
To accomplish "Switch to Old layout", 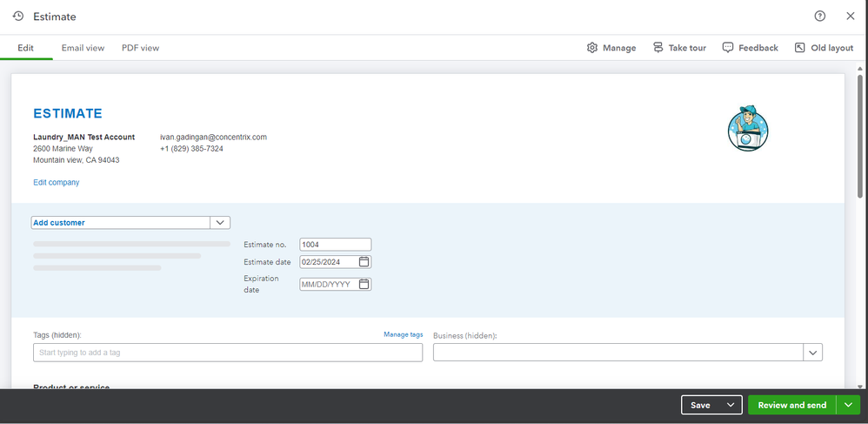I will [x=824, y=48].
